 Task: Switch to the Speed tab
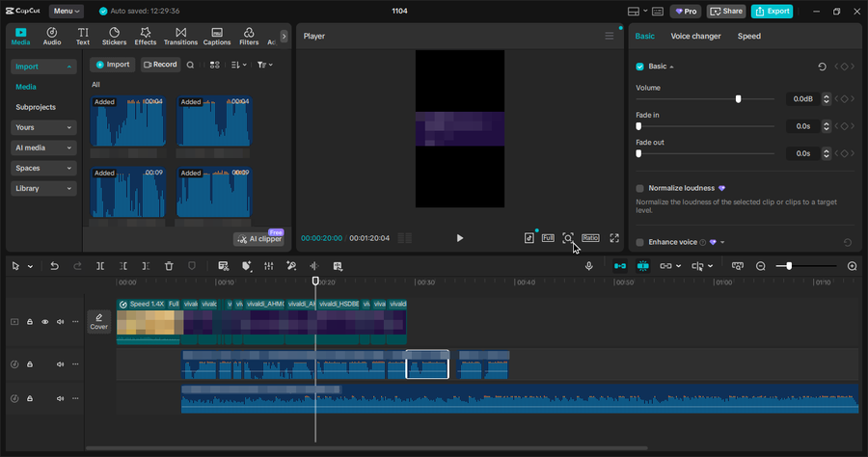749,36
